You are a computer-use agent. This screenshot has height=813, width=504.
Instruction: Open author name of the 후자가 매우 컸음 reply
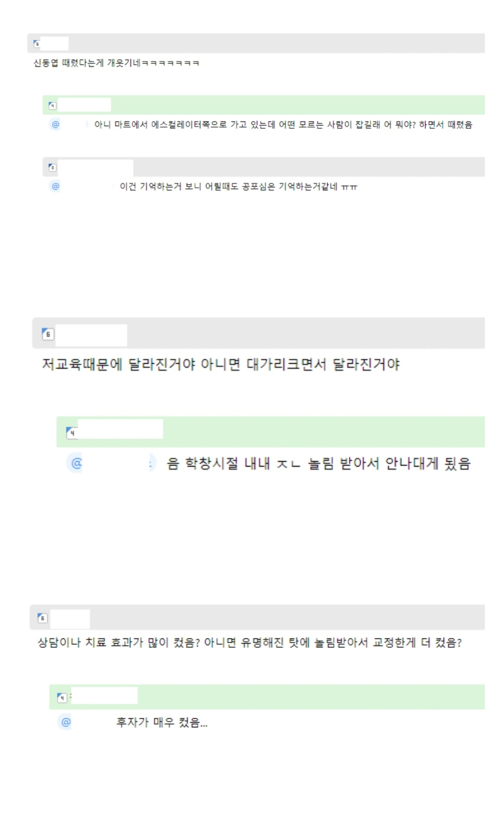(104, 696)
